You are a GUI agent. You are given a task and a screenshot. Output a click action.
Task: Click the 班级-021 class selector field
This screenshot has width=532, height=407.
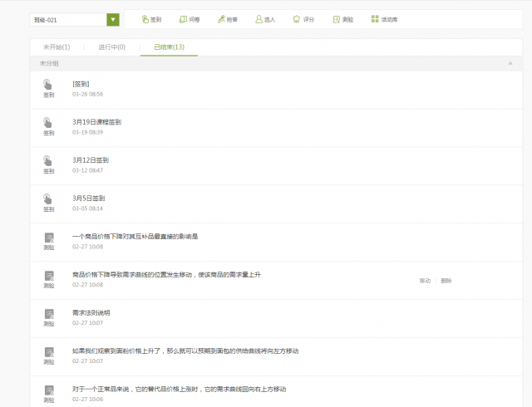[68, 19]
